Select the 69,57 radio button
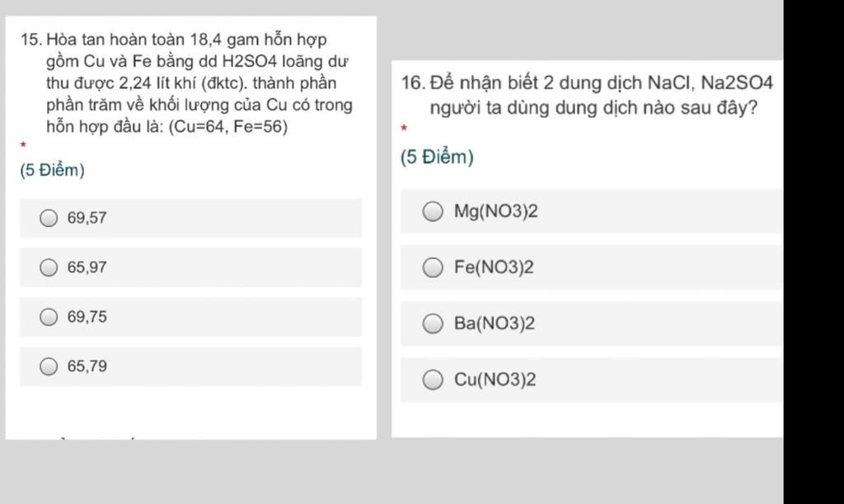The width and height of the screenshot is (844, 504). pos(49,218)
